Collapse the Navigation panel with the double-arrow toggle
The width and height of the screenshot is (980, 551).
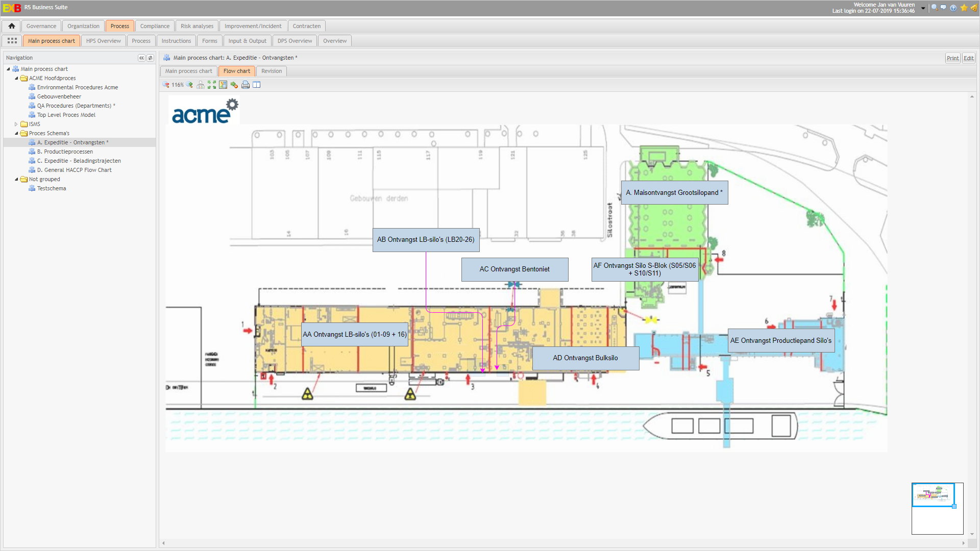coord(141,58)
